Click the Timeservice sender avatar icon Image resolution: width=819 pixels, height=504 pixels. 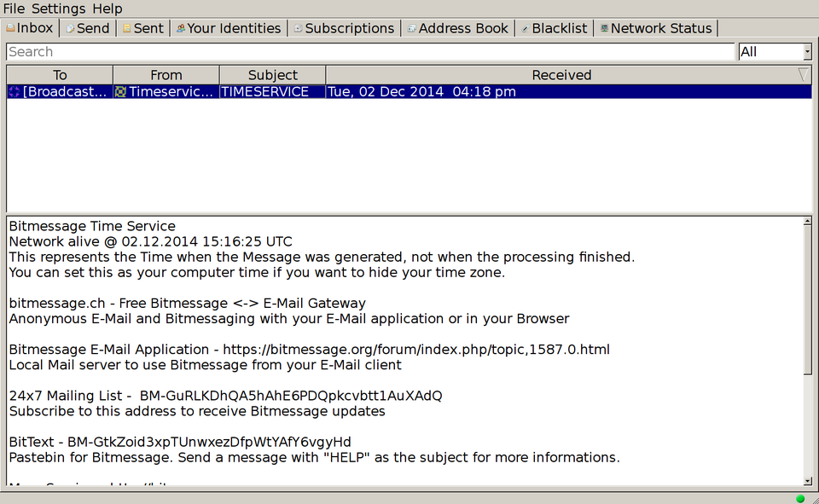click(x=119, y=91)
